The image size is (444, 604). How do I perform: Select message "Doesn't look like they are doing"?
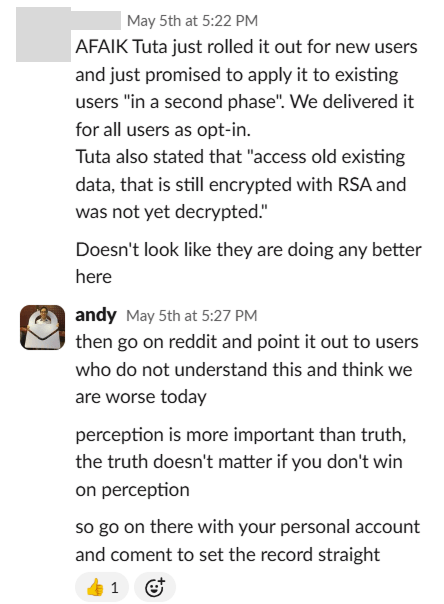pos(248,263)
